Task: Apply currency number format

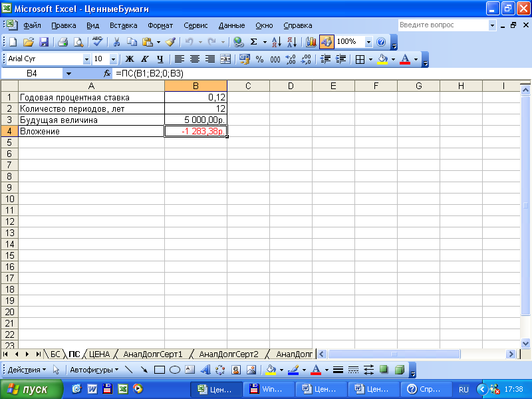Action: pos(244,59)
